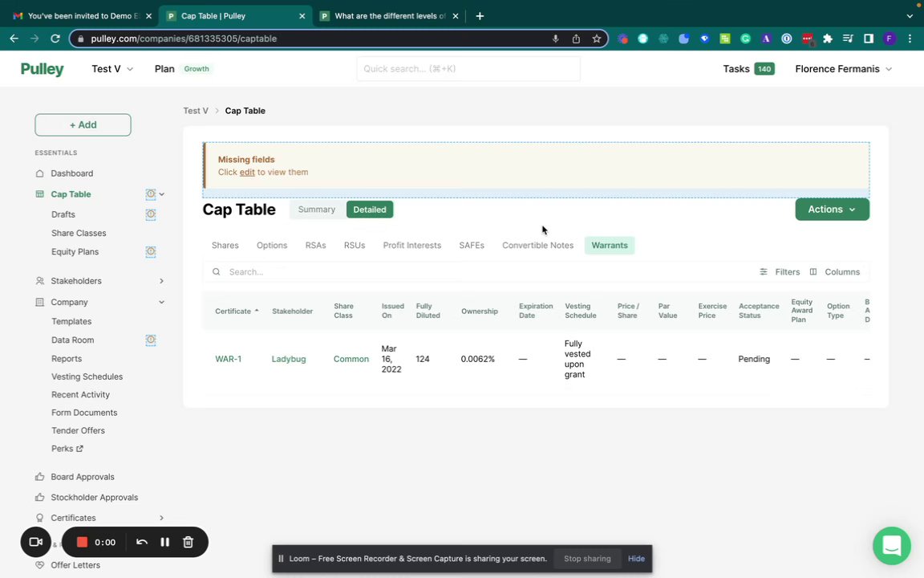Open the Perks external link
This screenshot has height=578, width=924.
pos(67,449)
